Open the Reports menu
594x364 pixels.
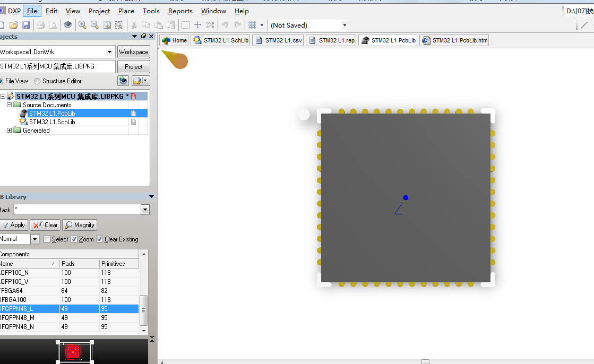coord(180,11)
